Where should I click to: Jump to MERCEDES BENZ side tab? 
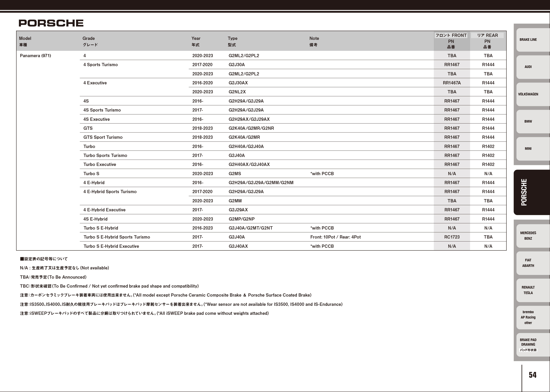coord(533,236)
